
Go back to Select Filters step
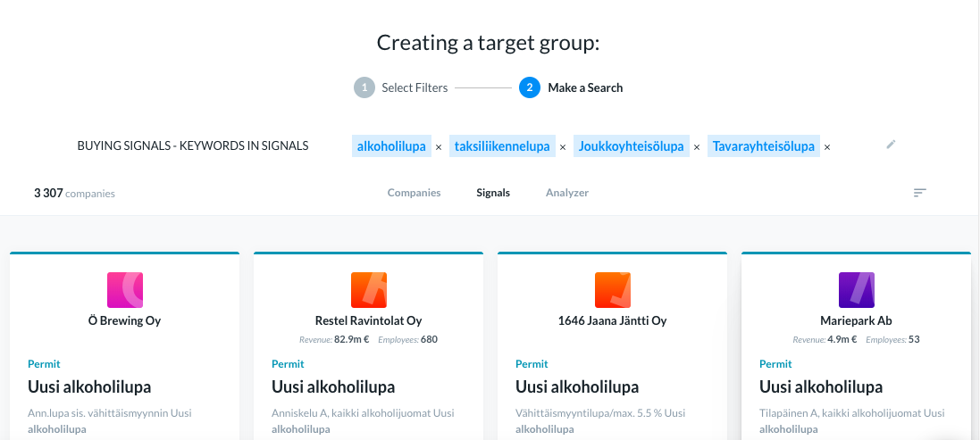click(400, 87)
